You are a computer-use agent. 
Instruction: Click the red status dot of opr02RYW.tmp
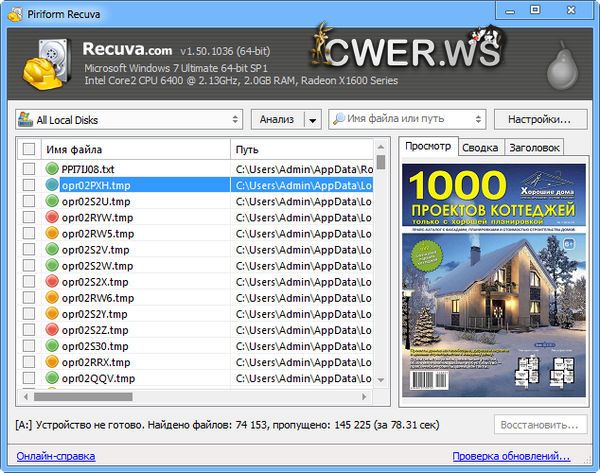pyautogui.click(x=53, y=217)
